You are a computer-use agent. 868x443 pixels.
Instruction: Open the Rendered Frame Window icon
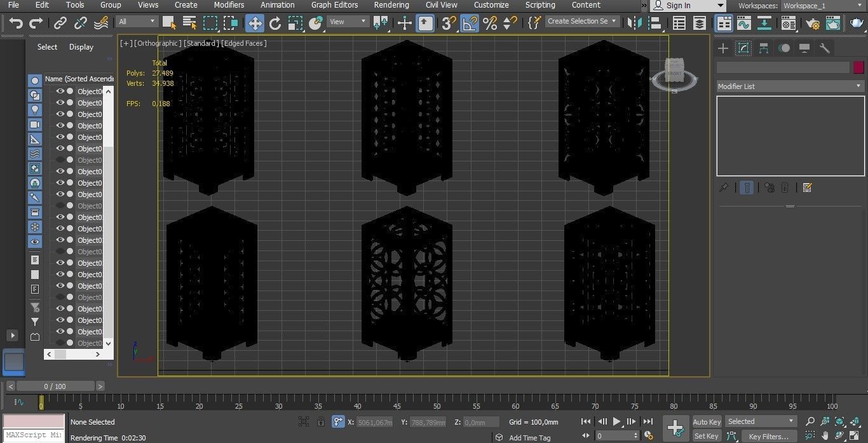(x=833, y=24)
